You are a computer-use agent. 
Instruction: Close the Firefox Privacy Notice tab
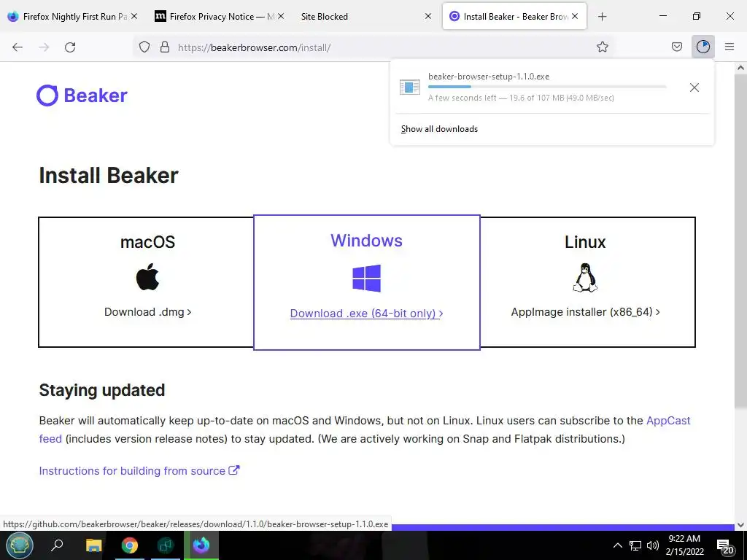coord(281,16)
